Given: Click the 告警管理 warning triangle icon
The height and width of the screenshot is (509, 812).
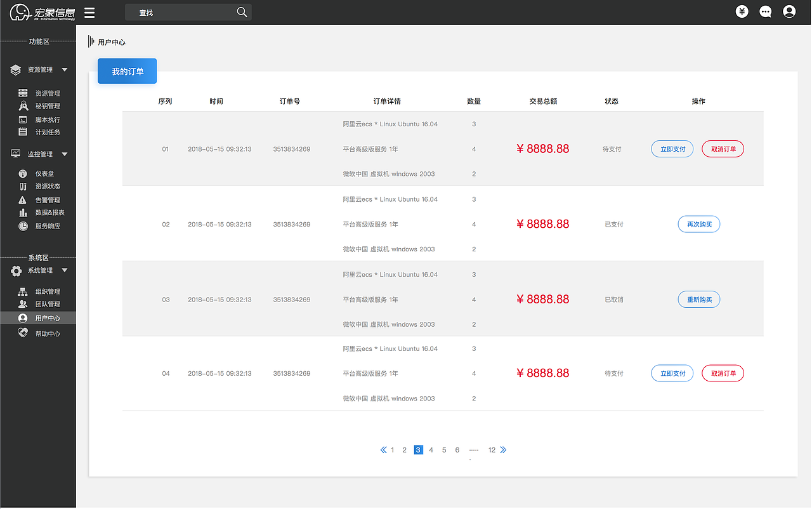Looking at the screenshot, I should pos(23,200).
